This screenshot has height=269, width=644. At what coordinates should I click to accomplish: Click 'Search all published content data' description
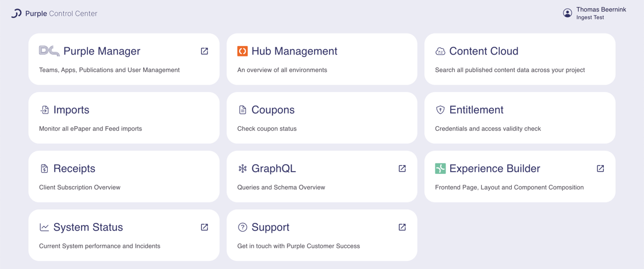pos(510,70)
